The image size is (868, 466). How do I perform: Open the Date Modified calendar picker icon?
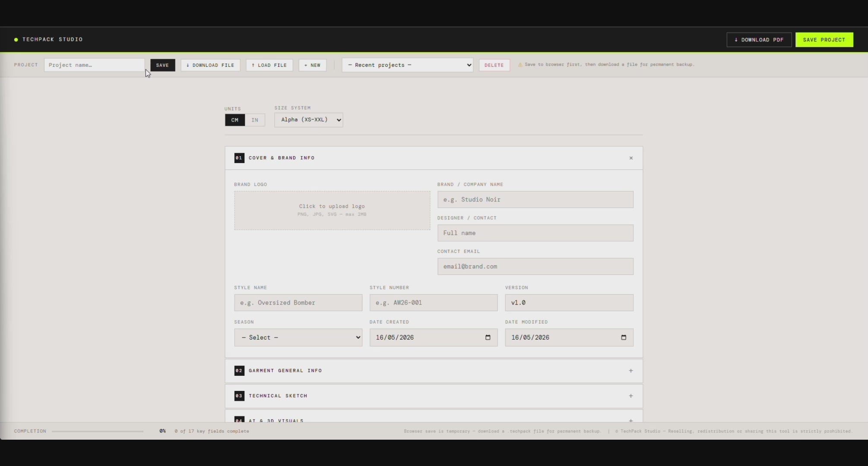(x=624, y=337)
